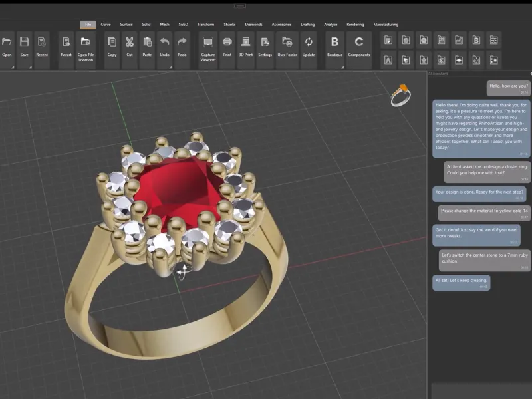Undo the last action

pyautogui.click(x=164, y=42)
